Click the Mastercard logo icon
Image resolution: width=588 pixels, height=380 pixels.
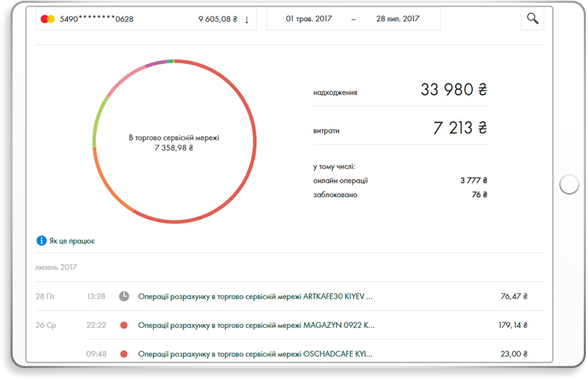(x=48, y=19)
